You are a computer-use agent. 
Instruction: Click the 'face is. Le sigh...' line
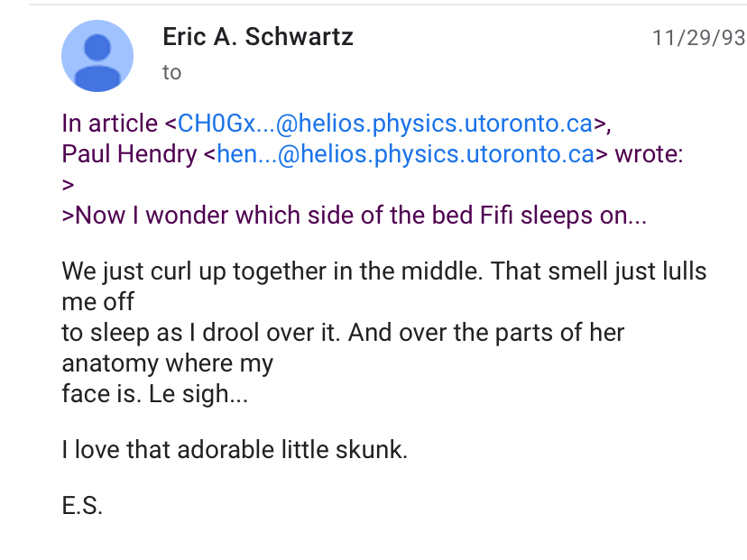155,394
